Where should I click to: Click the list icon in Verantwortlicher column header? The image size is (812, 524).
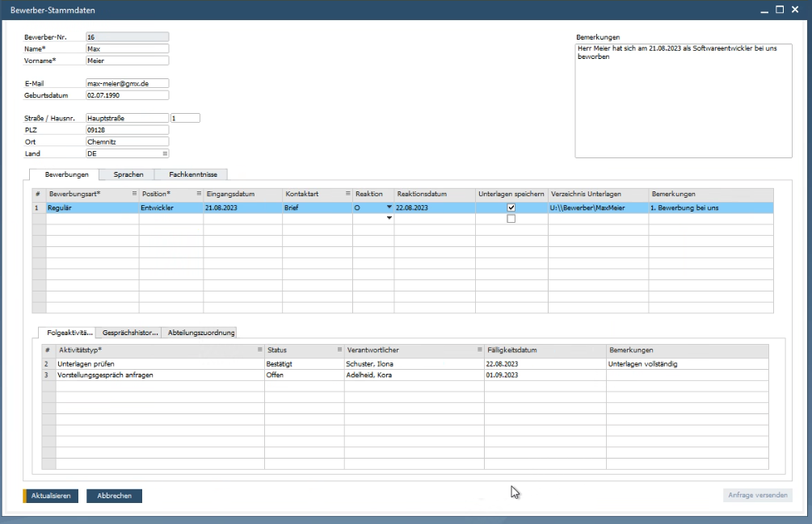coord(480,350)
